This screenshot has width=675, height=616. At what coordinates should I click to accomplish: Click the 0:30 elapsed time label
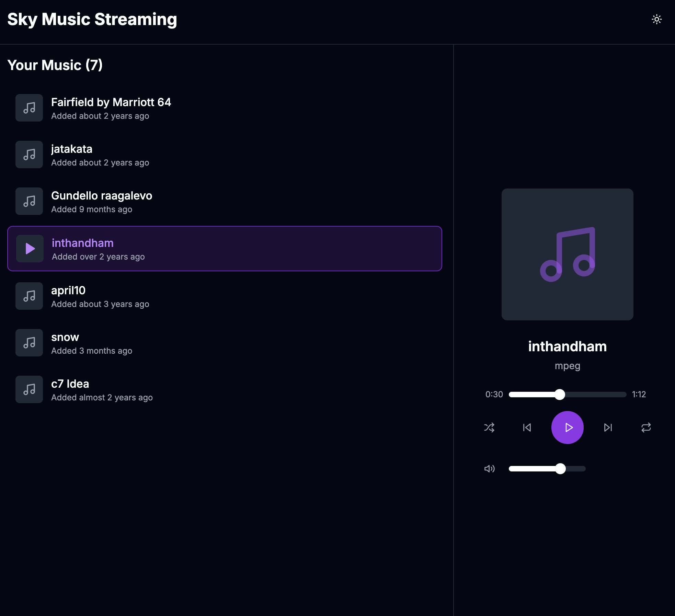494,394
